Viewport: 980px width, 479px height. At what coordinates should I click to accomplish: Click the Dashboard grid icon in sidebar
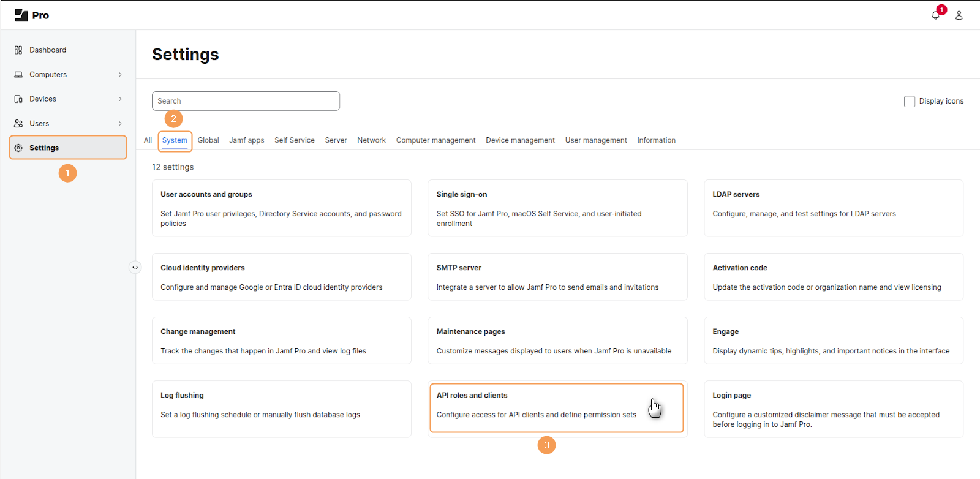[x=18, y=50]
